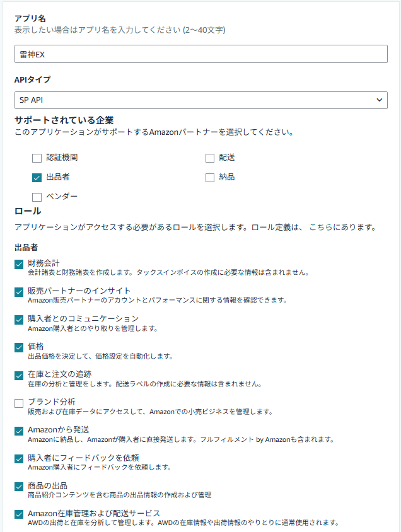Viewport: 401px width, 532px height.
Task: Click the Amazon在庫管理および配送サービス role title
Action: [94, 513]
